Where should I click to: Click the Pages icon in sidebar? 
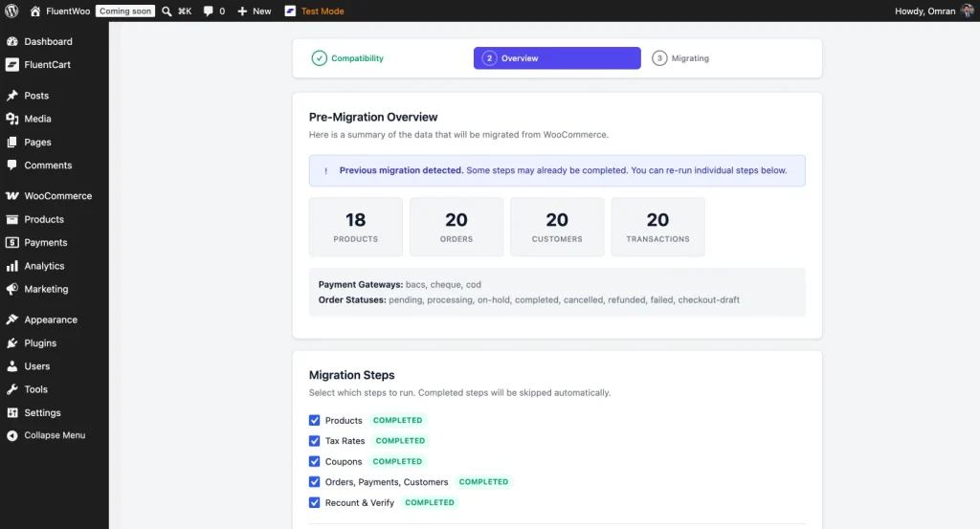11,142
